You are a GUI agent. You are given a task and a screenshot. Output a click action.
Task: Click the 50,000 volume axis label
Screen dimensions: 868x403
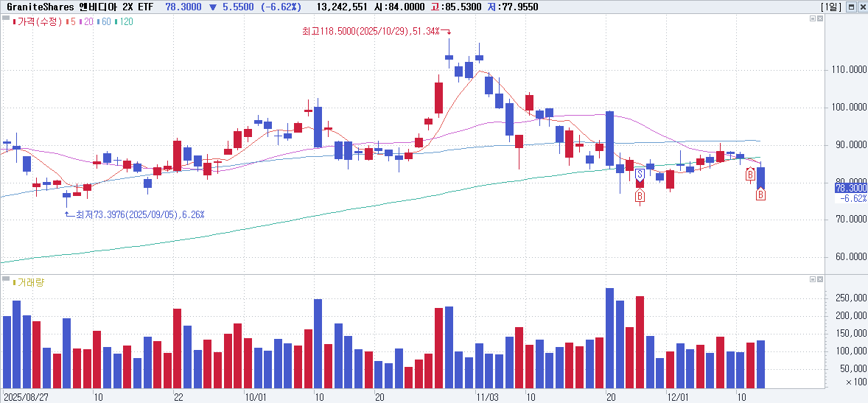click(852, 368)
